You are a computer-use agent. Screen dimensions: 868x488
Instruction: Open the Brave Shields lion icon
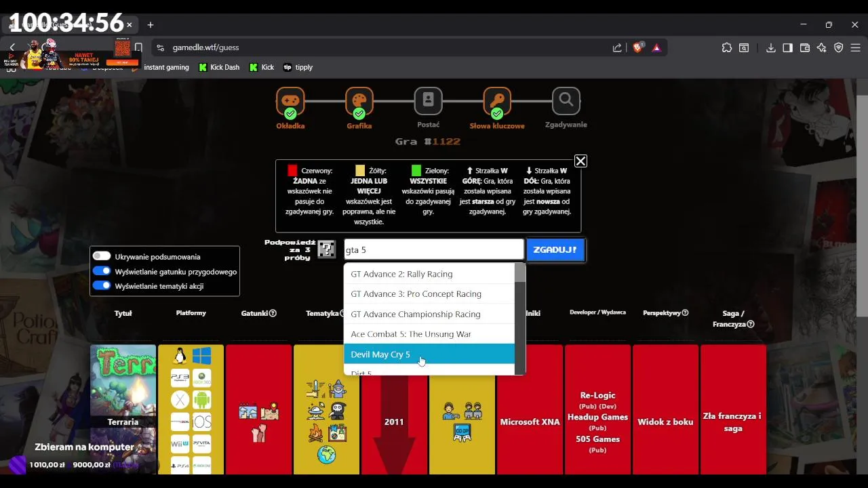[637, 47]
